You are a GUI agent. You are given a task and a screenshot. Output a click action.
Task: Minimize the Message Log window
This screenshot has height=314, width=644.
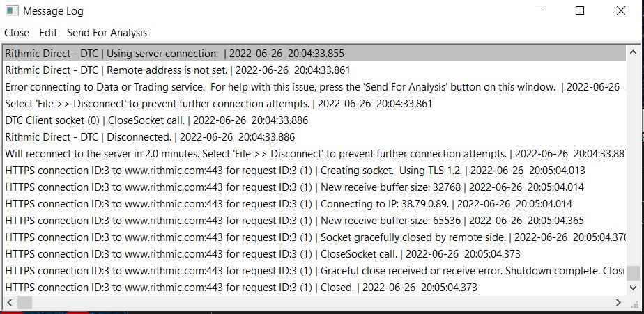point(539,11)
